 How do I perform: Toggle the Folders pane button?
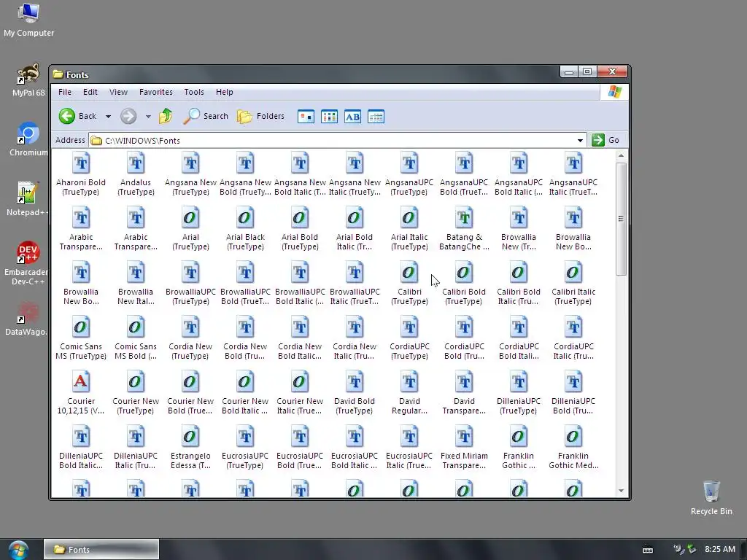tap(260, 116)
